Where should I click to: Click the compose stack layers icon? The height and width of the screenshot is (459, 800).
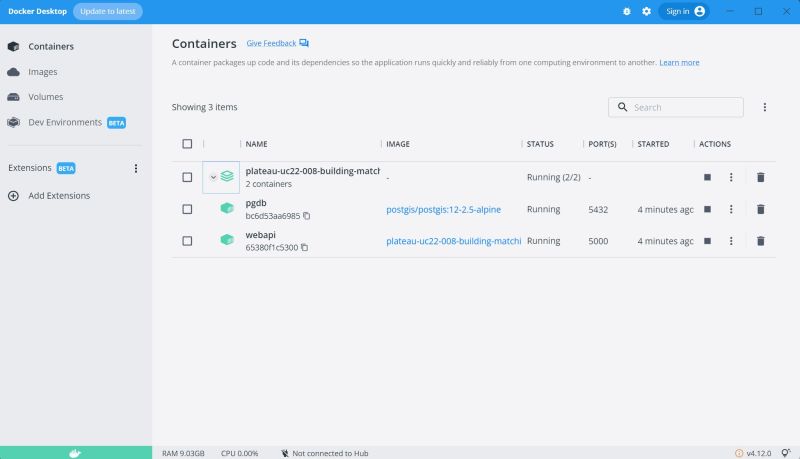click(227, 176)
